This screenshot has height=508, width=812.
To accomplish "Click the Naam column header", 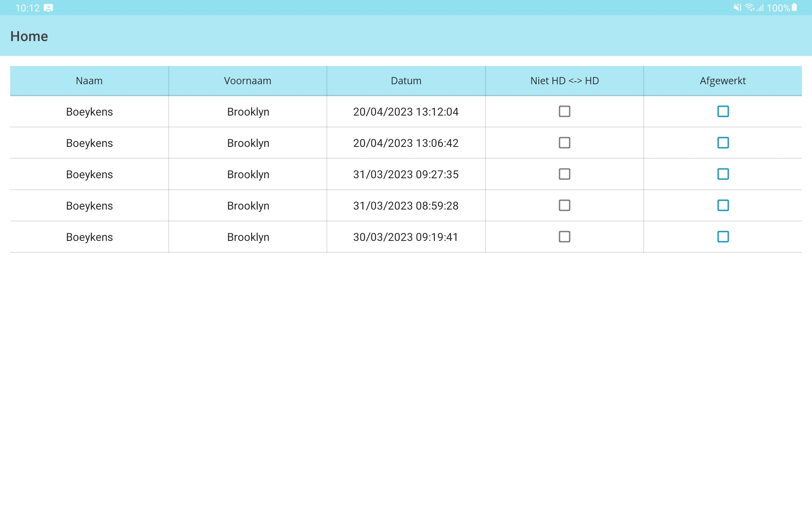I will pos(89,80).
